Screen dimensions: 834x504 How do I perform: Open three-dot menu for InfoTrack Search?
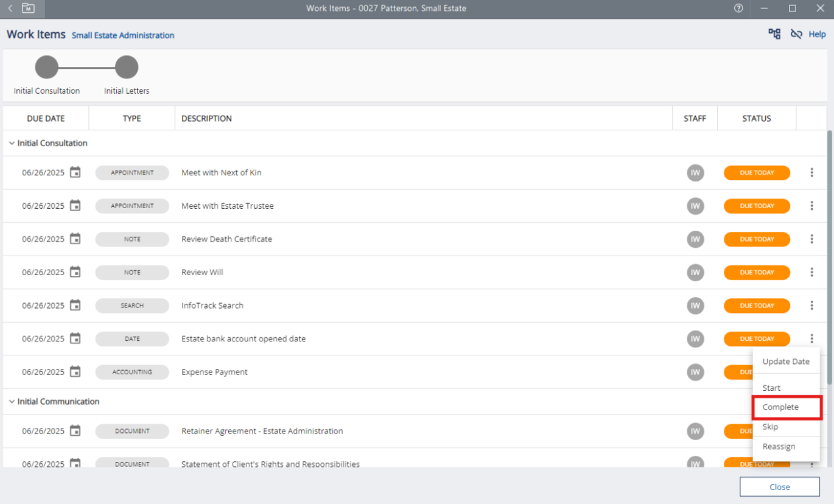coord(811,306)
